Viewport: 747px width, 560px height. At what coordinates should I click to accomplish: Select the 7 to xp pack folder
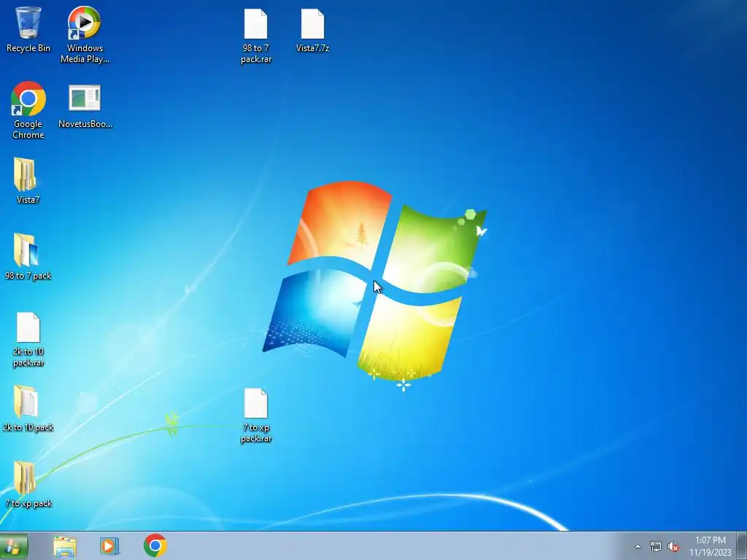coord(28,485)
